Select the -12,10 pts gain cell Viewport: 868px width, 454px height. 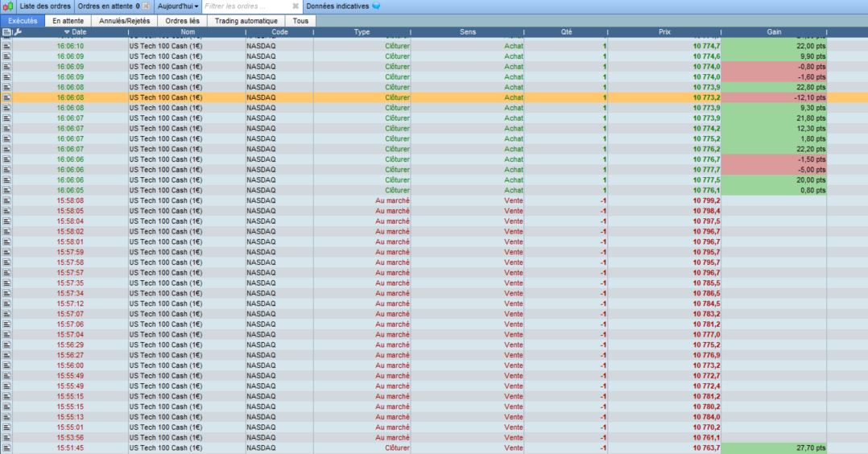[774, 97]
